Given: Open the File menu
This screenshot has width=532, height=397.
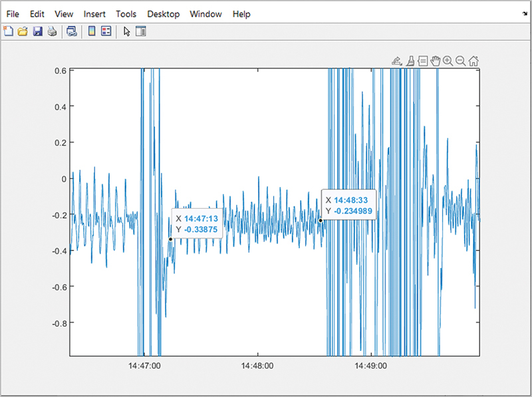Looking at the screenshot, I should (13, 14).
